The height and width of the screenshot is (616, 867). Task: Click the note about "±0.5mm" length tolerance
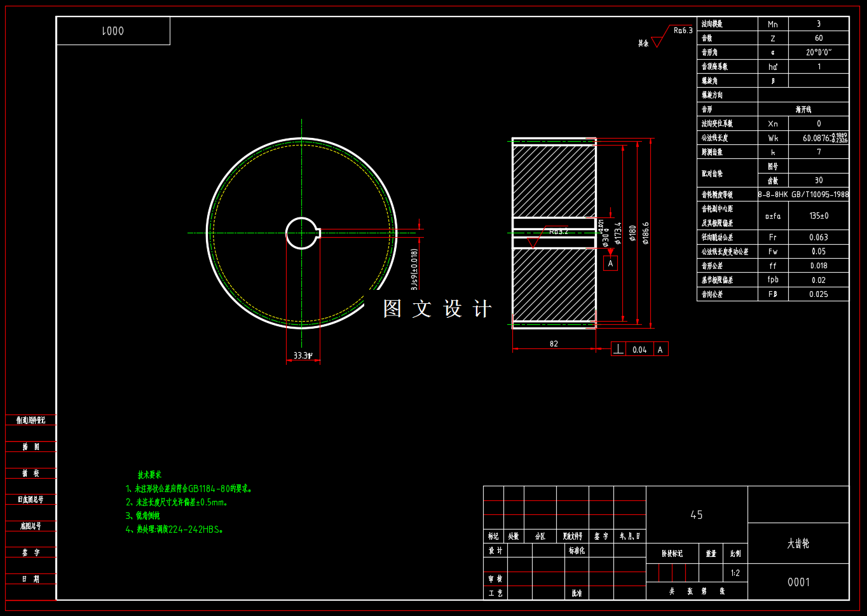177,502
